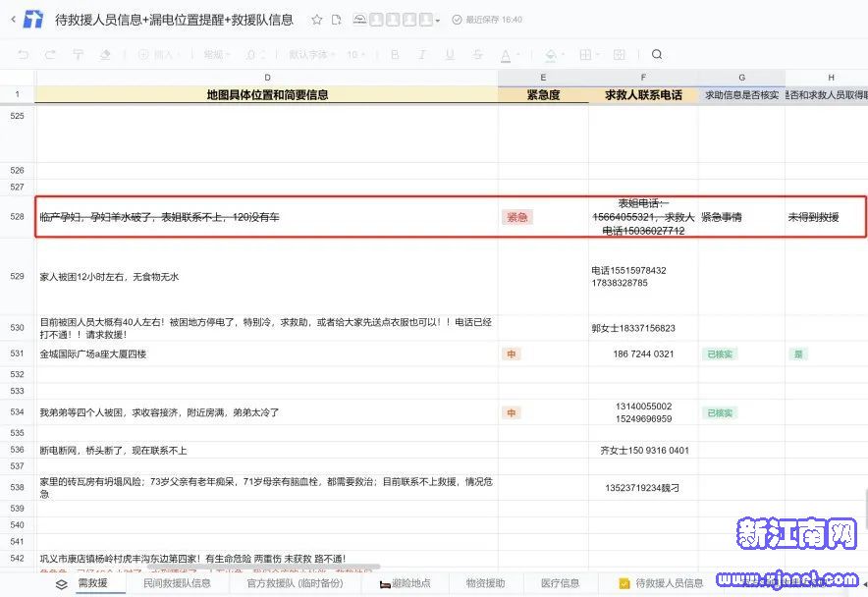
Task: Toggle bold text formatting
Action: (x=395, y=55)
